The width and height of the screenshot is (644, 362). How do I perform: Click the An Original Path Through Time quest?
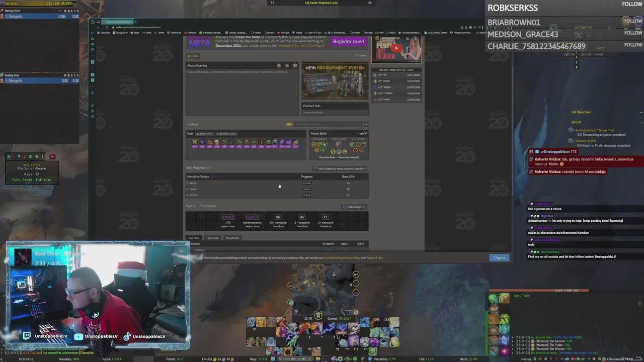coord(595,130)
